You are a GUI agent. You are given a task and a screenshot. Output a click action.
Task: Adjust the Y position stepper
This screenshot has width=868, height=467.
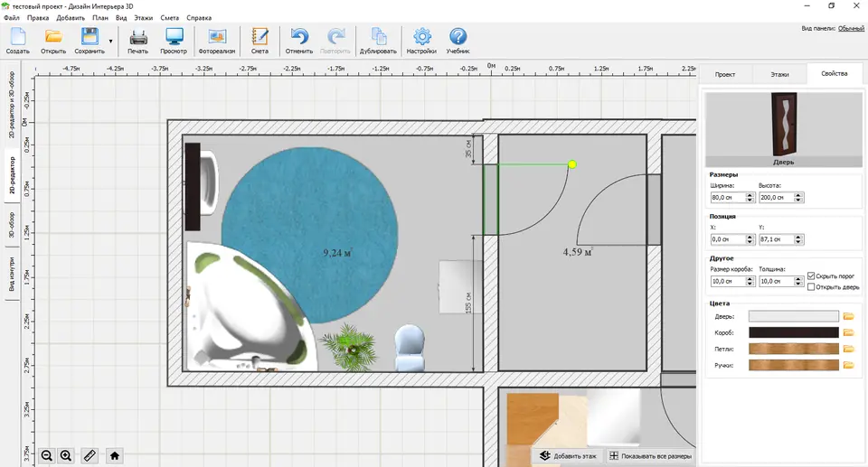pos(798,239)
